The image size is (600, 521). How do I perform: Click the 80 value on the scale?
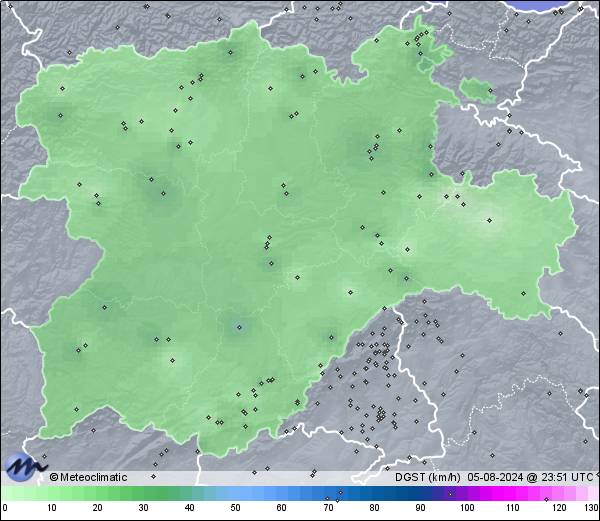pyautogui.click(x=374, y=508)
